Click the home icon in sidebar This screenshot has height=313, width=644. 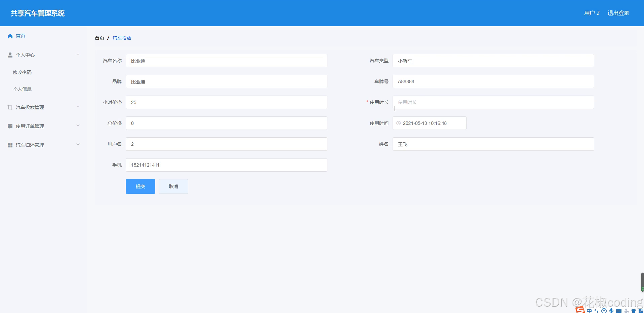(10, 36)
